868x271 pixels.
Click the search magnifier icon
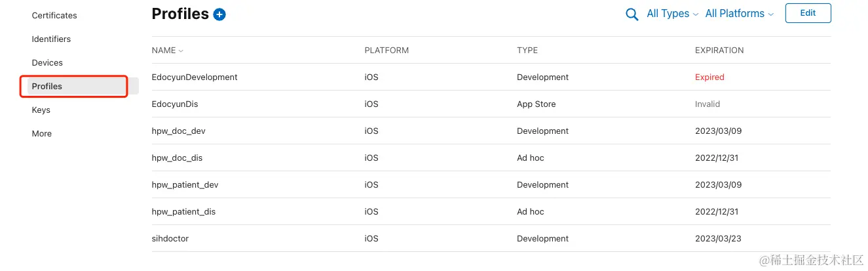(632, 14)
